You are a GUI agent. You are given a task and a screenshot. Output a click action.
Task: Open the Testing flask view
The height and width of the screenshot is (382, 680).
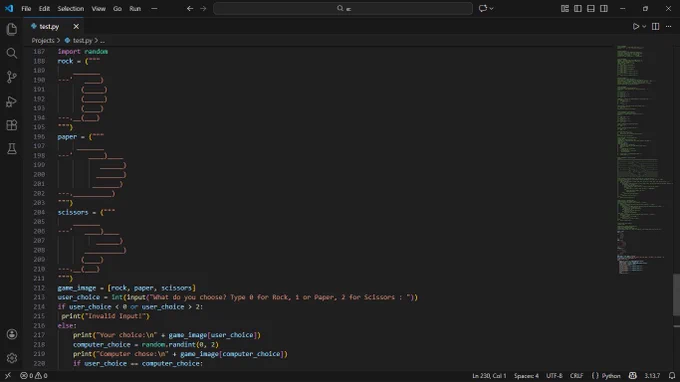point(12,149)
